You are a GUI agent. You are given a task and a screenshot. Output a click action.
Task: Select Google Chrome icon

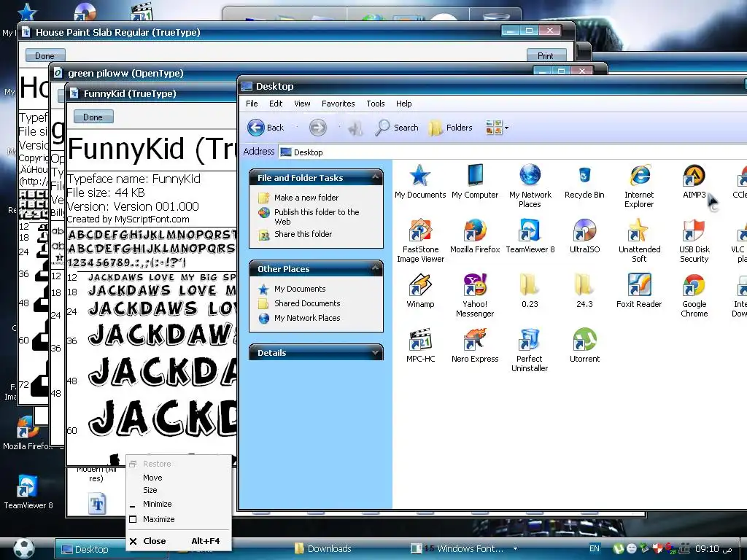(x=694, y=295)
